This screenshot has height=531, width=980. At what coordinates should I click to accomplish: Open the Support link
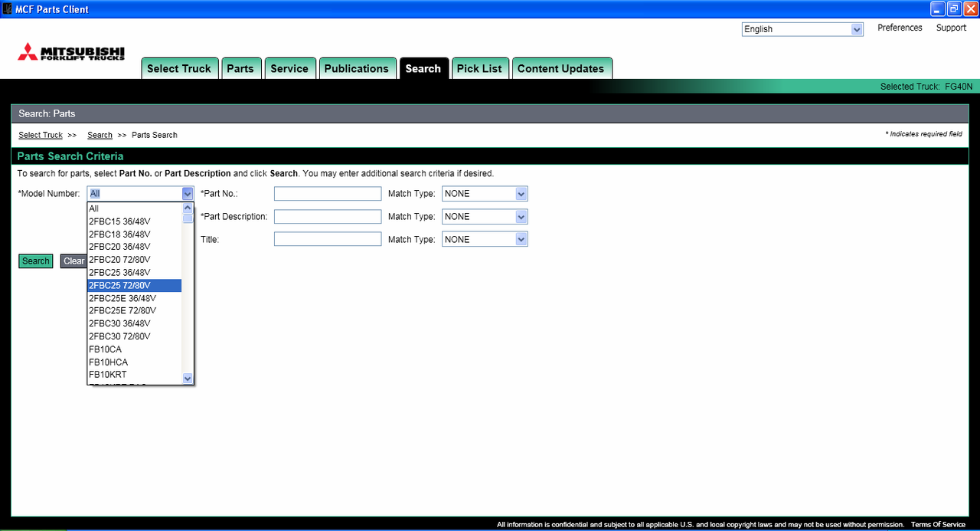click(x=951, y=28)
